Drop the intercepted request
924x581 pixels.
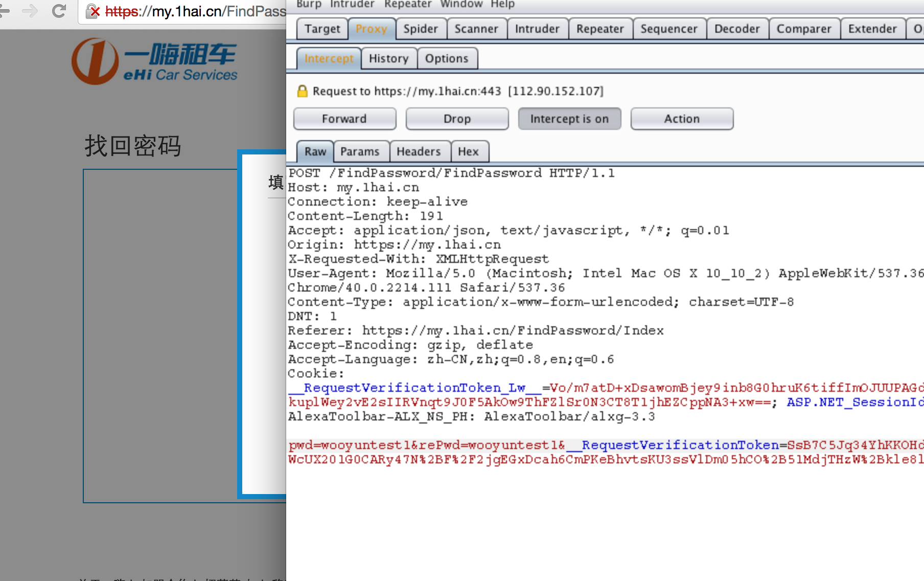click(457, 119)
